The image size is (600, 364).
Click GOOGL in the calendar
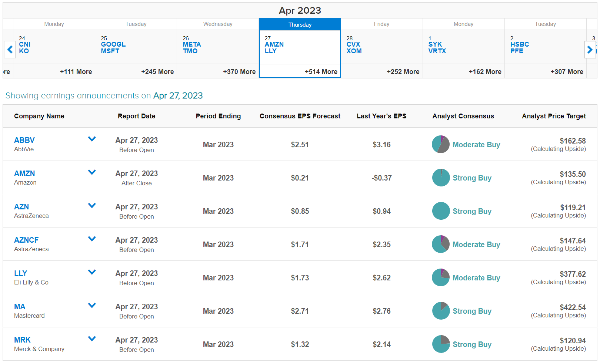click(x=113, y=44)
